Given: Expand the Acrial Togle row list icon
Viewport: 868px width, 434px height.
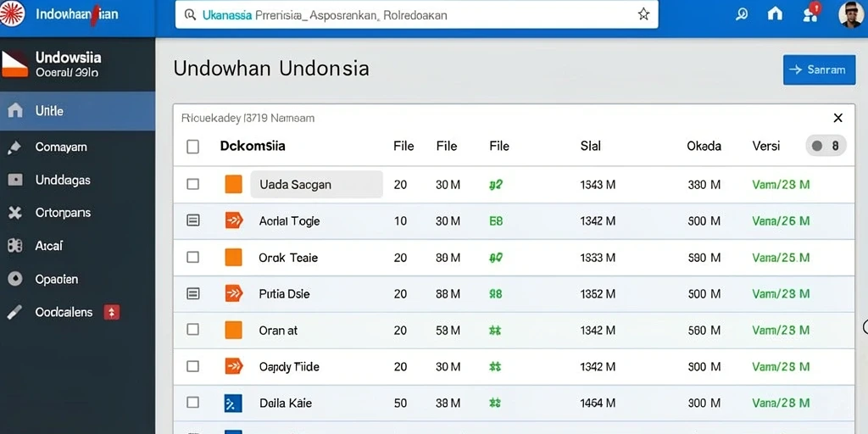Looking at the screenshot, I should [192, 220].
